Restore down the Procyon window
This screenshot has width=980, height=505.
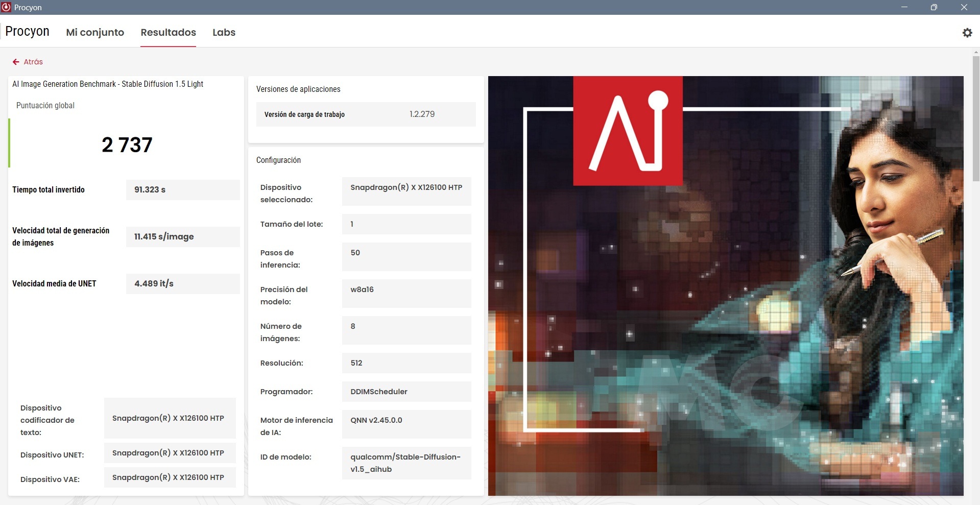[934, 7]
